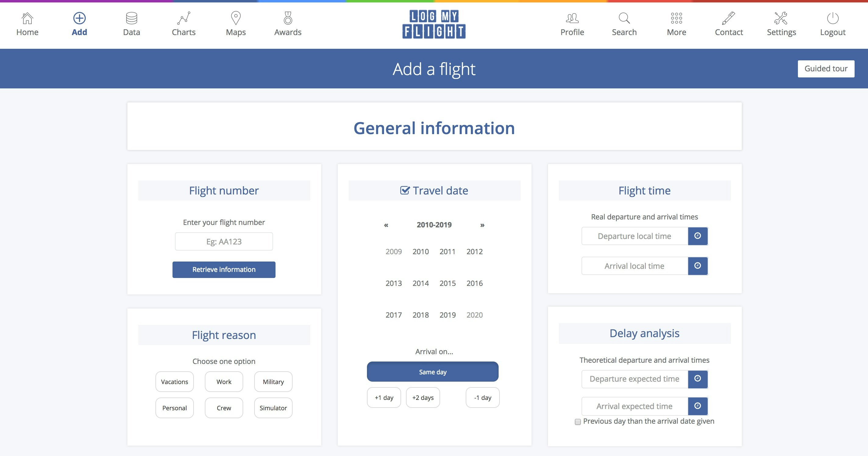Click the Retrieve information button
This screenshot has width=868, height=456.
point(224,269)
